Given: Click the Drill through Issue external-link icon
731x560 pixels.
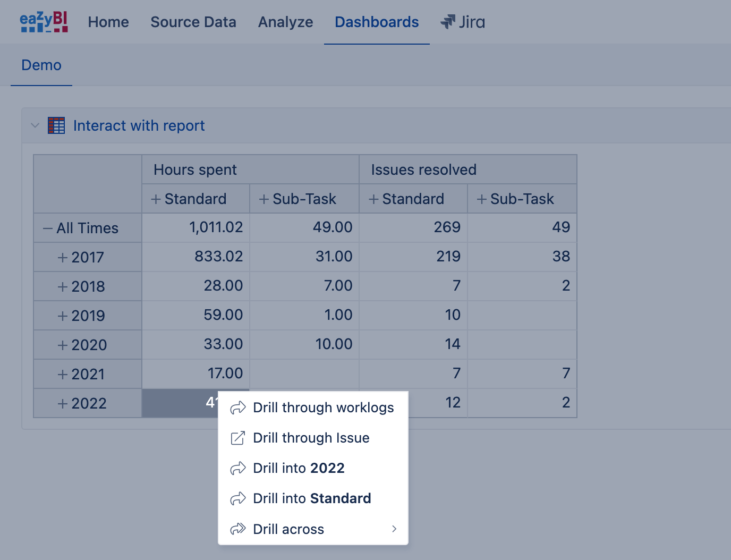Looking at the screenshot, I should (x=238, y=438).
